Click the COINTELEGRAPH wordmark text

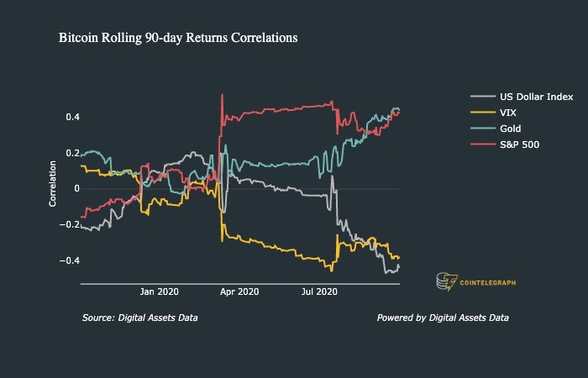487,283
